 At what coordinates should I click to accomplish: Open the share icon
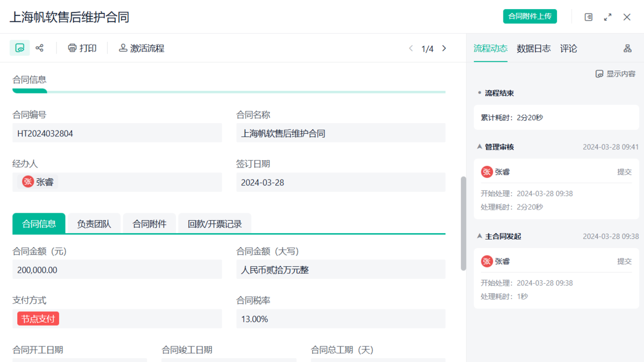[40, 48]
